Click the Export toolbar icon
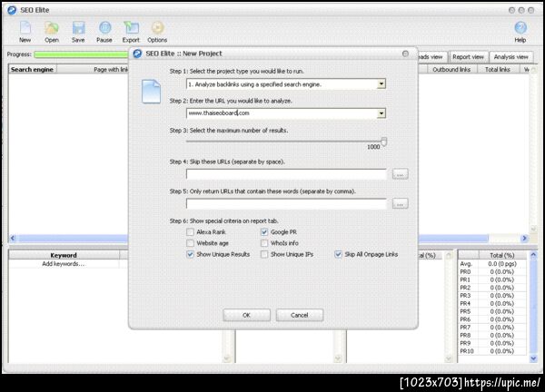 click(131, 32)
